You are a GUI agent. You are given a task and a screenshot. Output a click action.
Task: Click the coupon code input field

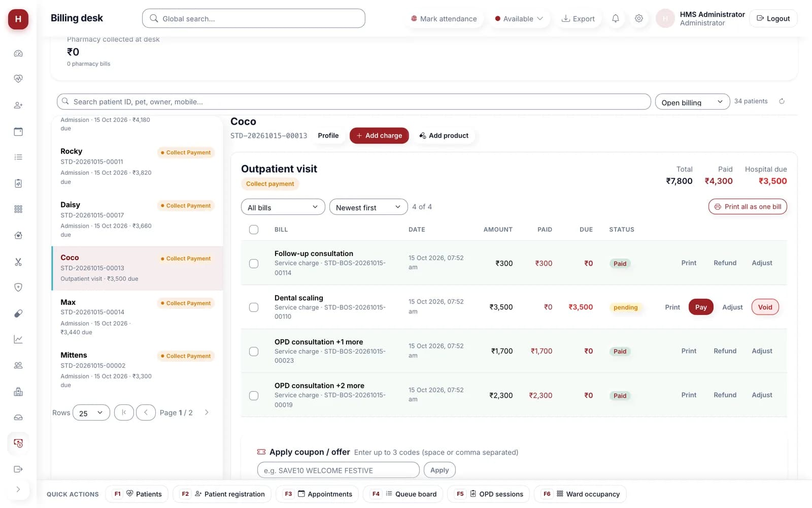pyautogui.click(x=339, y=470)
